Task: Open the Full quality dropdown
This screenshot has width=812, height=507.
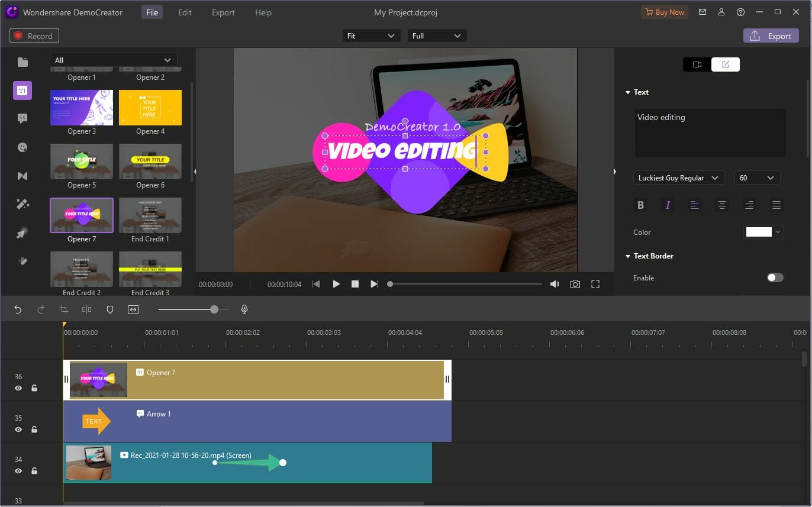Action: (x=437, y=36)
